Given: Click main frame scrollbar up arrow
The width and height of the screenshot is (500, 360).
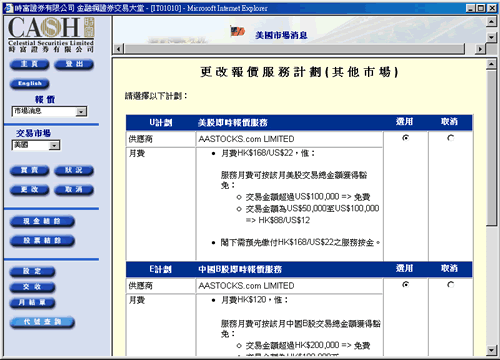Looking at the screenshot, I should pos(491,64).
